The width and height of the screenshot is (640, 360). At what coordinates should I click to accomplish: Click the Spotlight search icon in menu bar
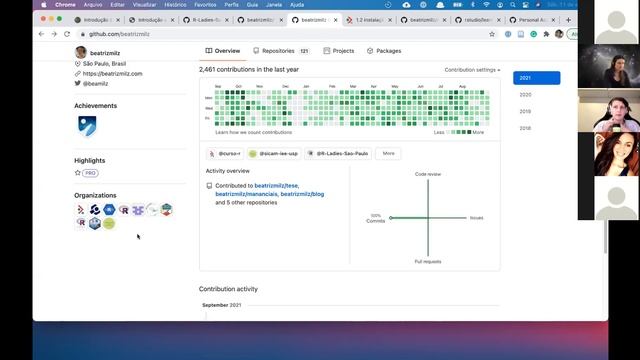513,5
